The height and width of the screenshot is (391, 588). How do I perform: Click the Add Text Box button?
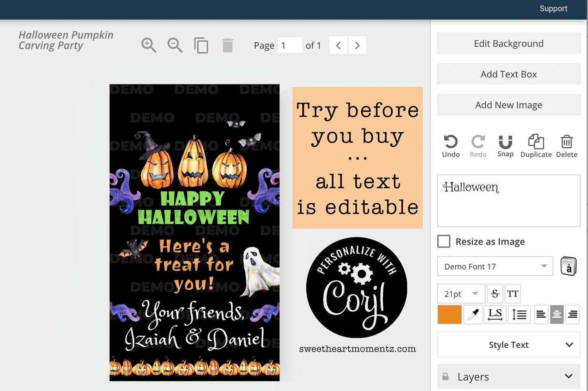click(x=508, y=74)
